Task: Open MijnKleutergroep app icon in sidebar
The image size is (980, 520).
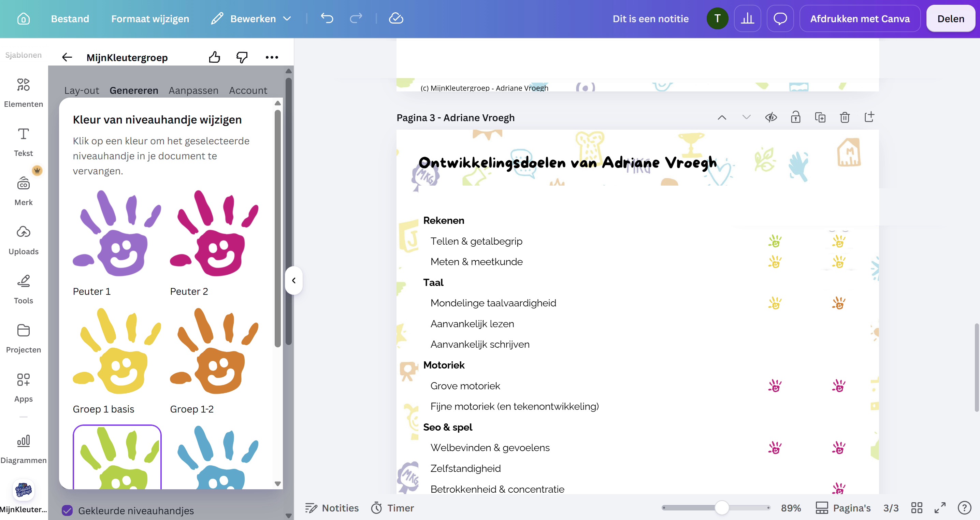Action: pos(24,496)
